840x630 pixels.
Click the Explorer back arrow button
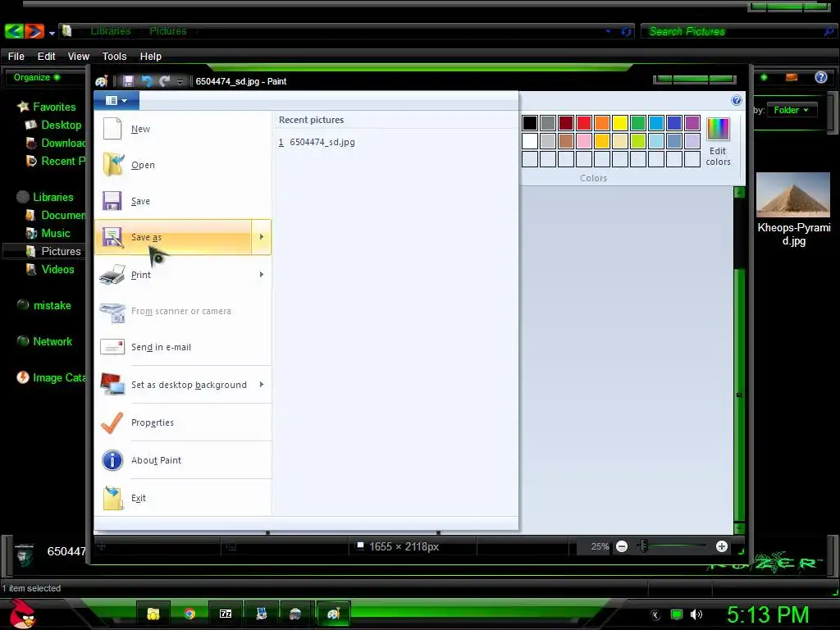[x=15, y=31]
